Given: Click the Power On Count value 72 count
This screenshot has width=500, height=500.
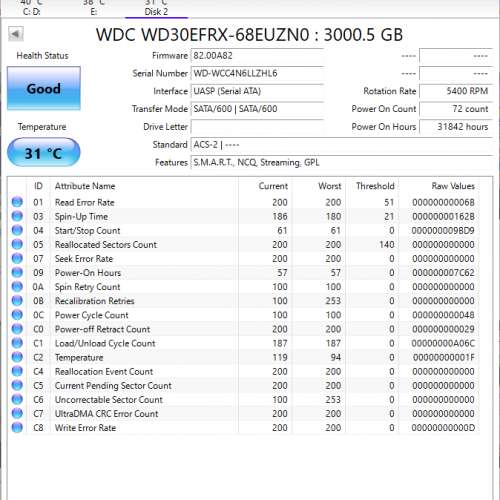Looking at the screenshot, I should [456, 109].
